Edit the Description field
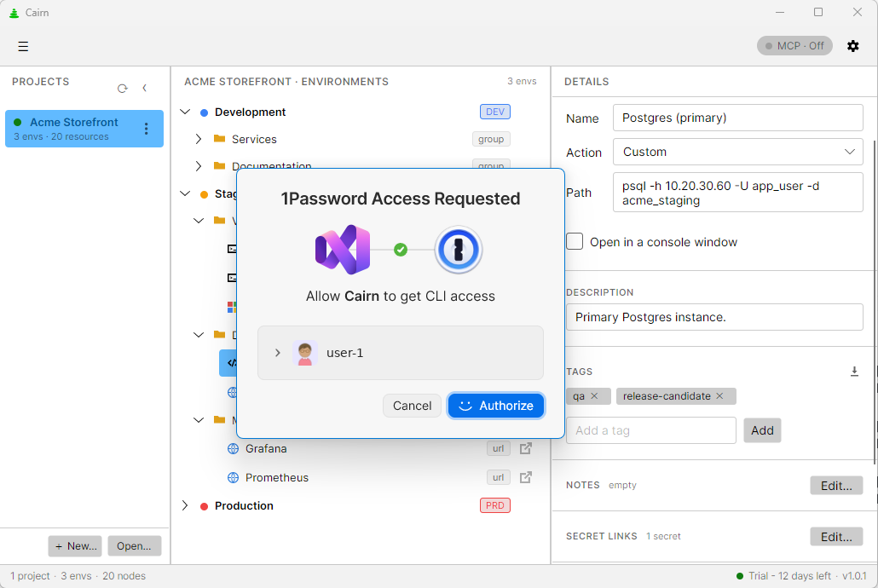The image size is (878, 588). coord(714,317)
